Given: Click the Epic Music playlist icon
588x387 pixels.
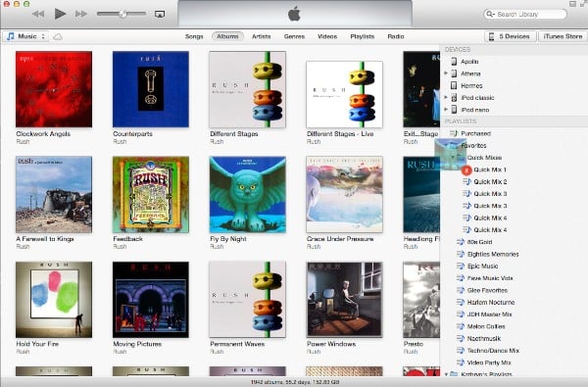Looking at the screenshot, I should pyautogui.click(x=461, y=266).
